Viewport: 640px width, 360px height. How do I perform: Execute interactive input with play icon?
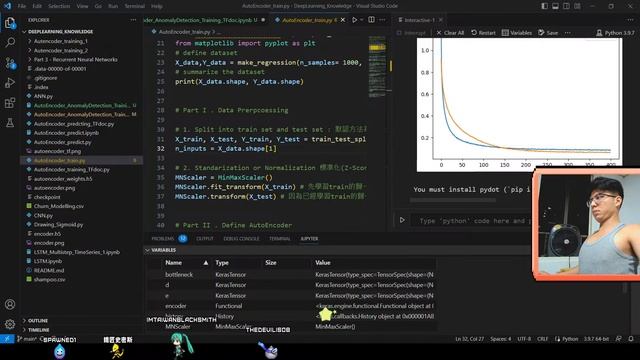click(402, 220)
